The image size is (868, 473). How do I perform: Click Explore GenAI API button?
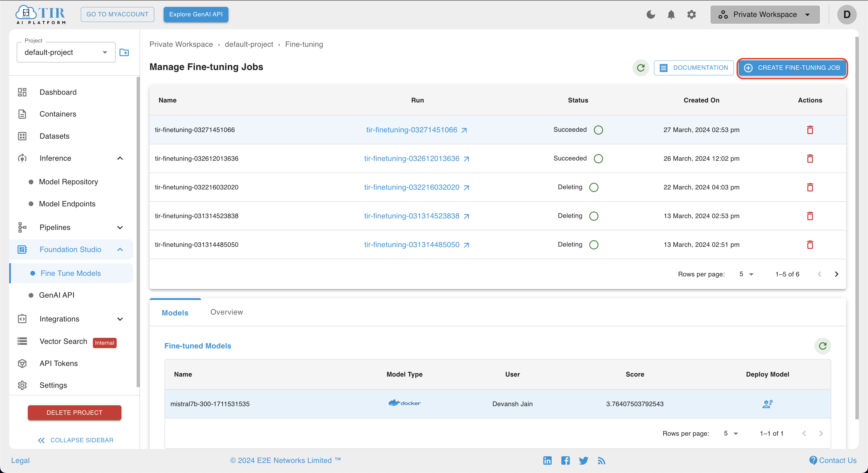[x=196, y=14]
